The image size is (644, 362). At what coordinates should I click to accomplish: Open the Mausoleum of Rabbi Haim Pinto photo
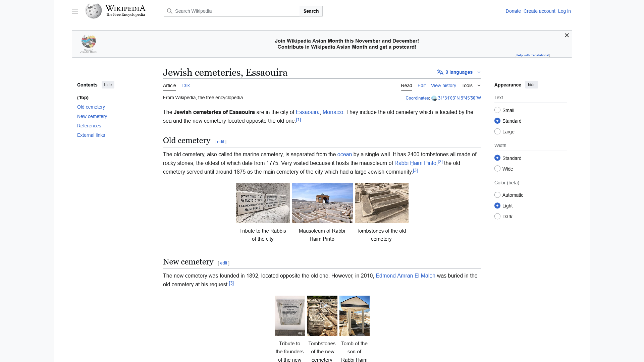(322, 203)
